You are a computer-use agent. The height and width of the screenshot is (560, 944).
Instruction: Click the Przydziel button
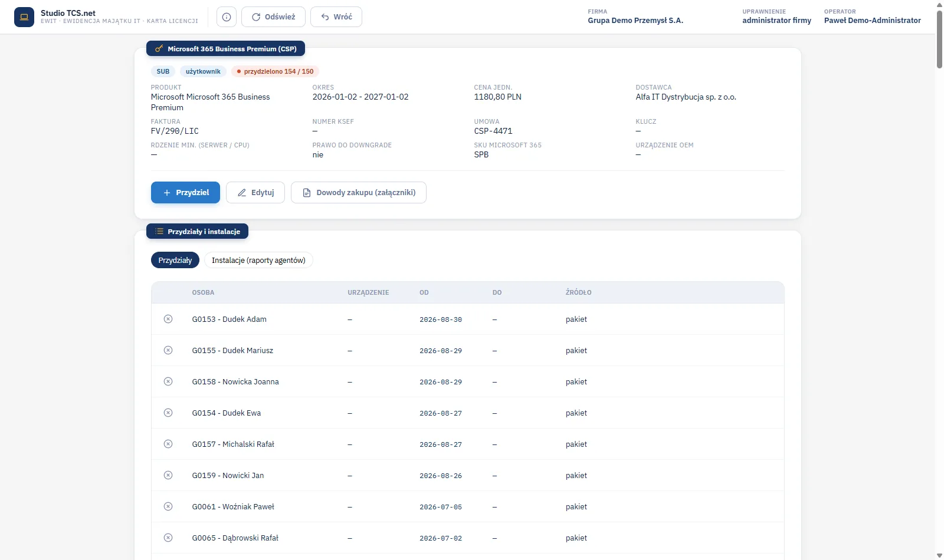(185, 193)
